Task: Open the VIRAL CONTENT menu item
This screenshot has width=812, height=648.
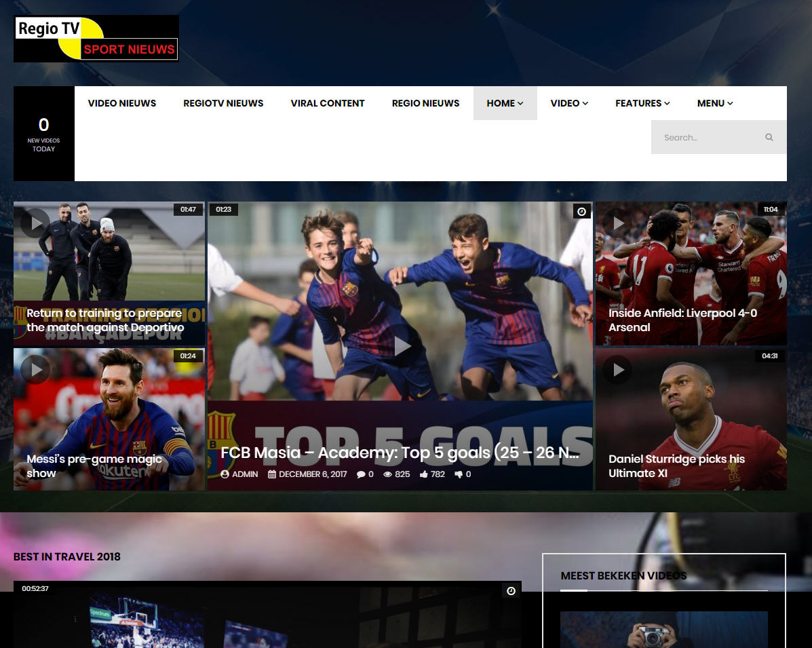Action: point(327,103)
